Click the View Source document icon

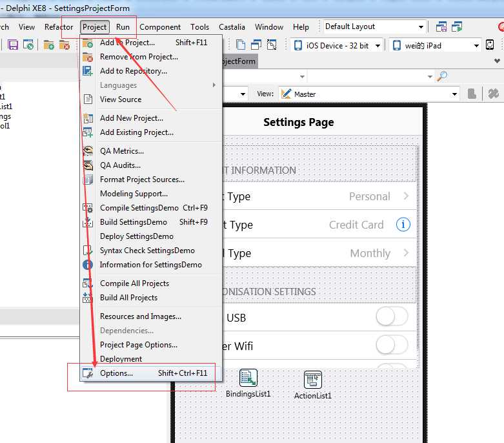point(88,99)
